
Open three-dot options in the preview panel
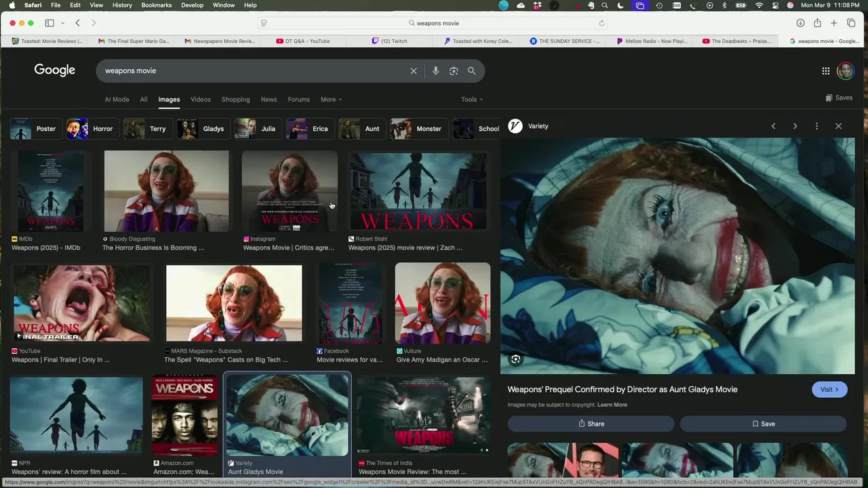click(816, 126)
